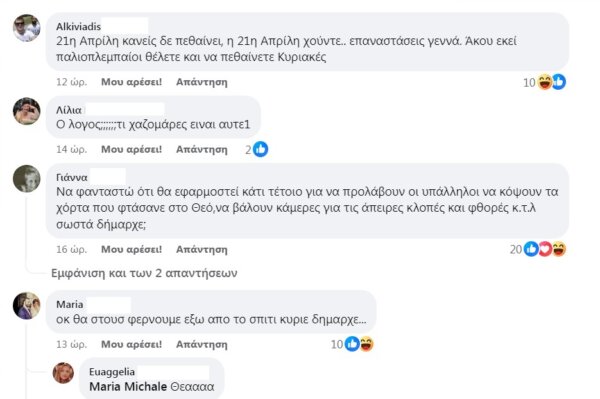600x399 pixels.
Task: Click like reaction icon on Γιάννα's comment
Action: (x=531, y=249)
